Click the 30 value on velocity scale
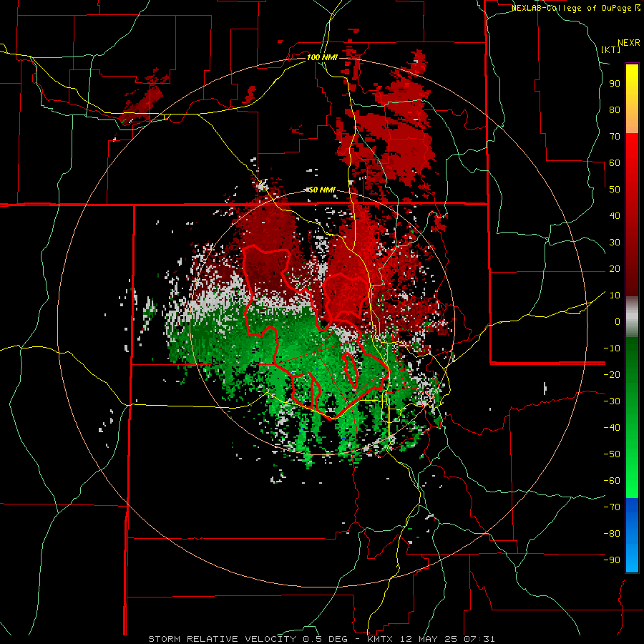 coord(615,243)
